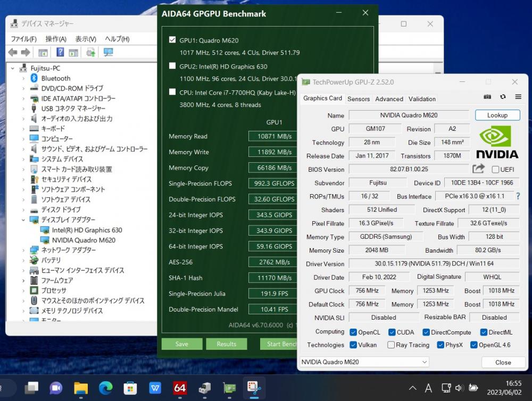Click the Start Benchmark button in AIDA64
Viewport: 532px width, 401px height.
tap(279, 344)
